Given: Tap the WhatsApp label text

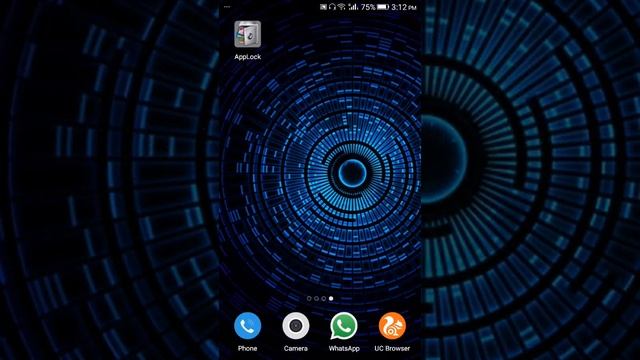Looking at the screenshot, I should (x=344, y=348).
